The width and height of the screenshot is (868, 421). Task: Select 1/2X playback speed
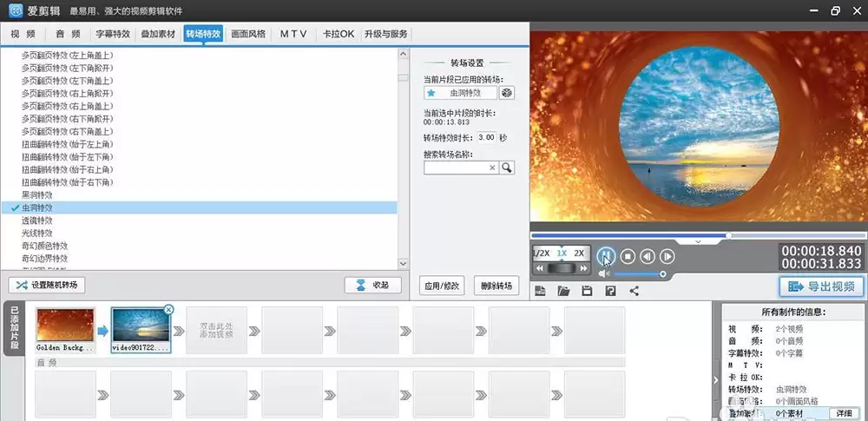tap(542, 253)
